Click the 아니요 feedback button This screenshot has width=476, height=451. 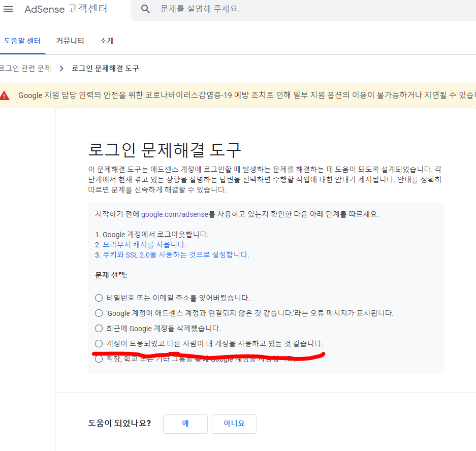click(x=234, y=424)
